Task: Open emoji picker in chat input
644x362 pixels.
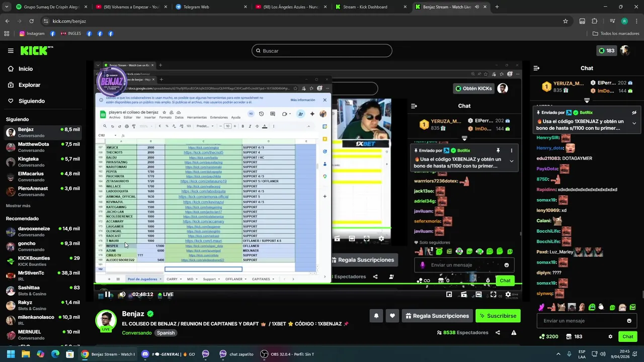Action: 629,321
